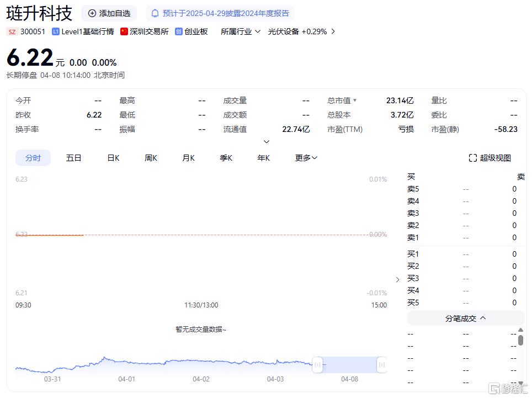This screenshot has width=532, height=398.
Task: Click the 链升科技 stock title
Action: [x=39, y=14]
